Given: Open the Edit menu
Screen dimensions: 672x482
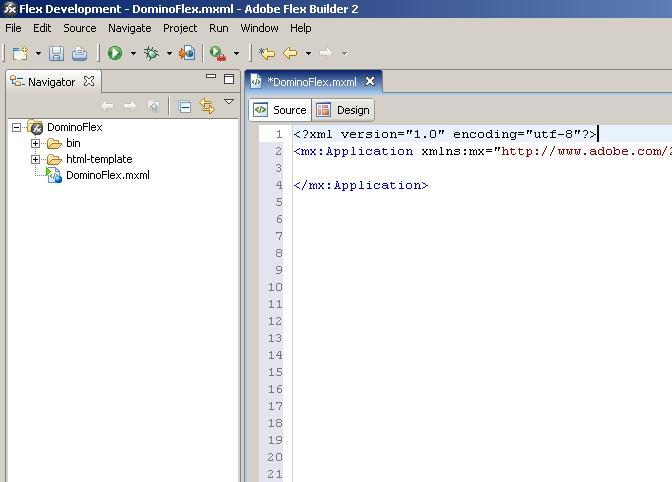Looking at the screenshot, I should point(42,28).
